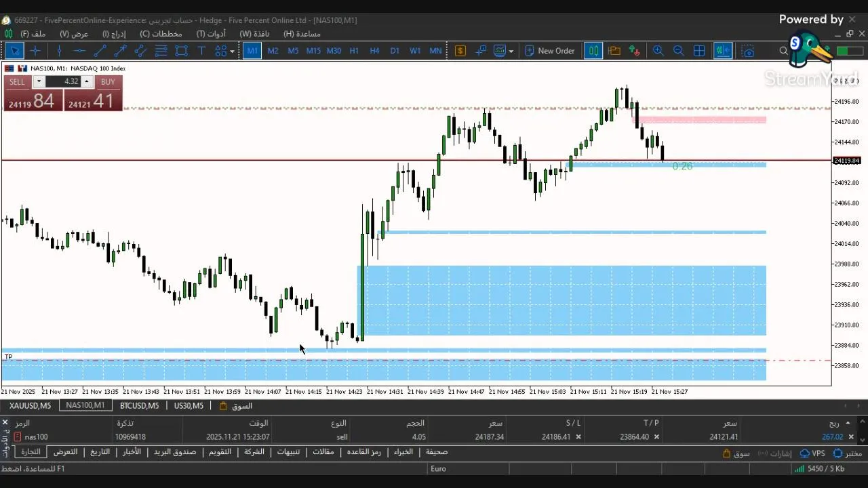
Task: Click the SELL one-click button
Action: [x=17, y=81]
